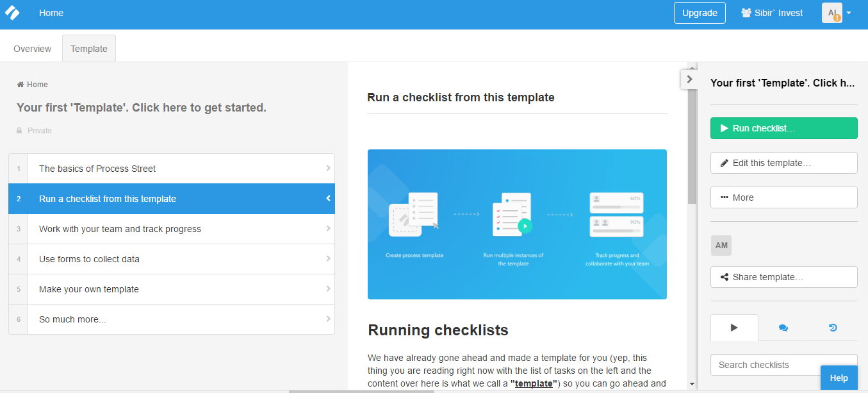Collapse the right sidebar with arrow toggle
The image size is (868, 393).
689,79
